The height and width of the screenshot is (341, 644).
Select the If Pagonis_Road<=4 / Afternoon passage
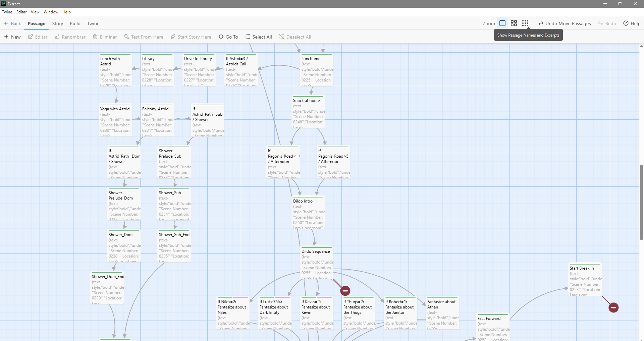(283, 162)
